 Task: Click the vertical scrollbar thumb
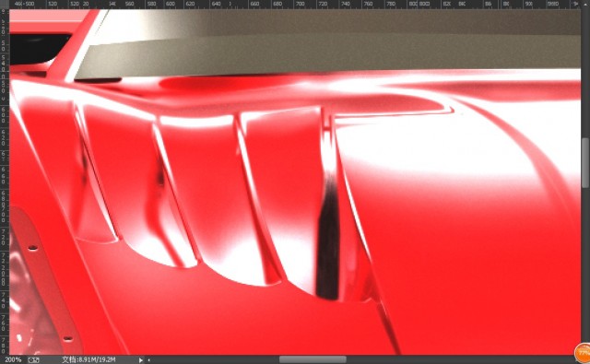(x=585, y=162)
